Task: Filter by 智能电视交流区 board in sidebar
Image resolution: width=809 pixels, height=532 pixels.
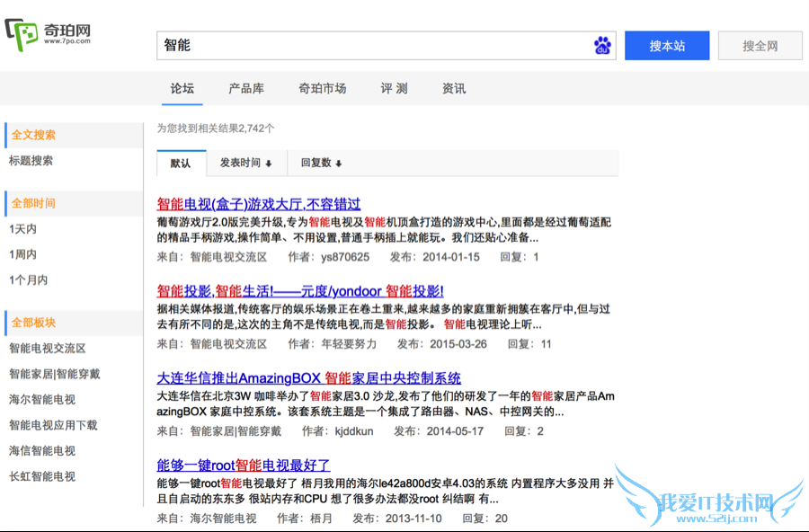Action: (x=48, y=349)
